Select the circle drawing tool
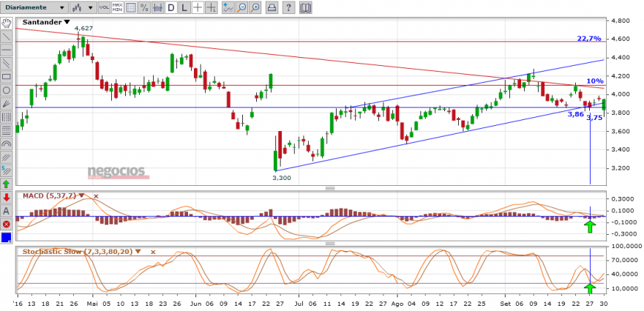This screenshot has height=311, width=644. (7, 90)
